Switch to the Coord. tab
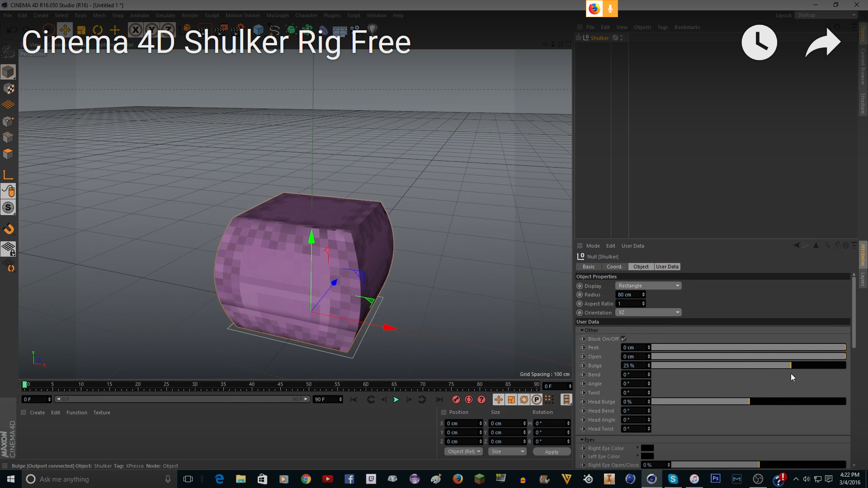Image resolution: width=868 pixels, height=488 pixels. (x=614, y=267)
